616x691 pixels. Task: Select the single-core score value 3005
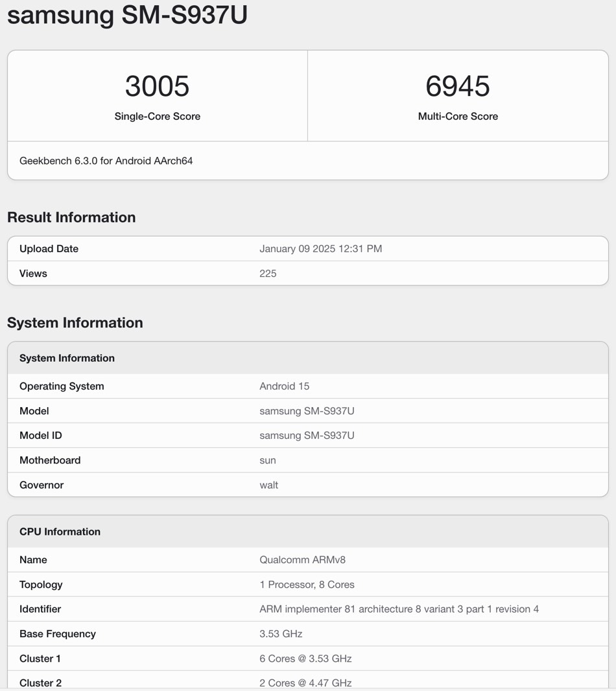click(x=158, y=86)
